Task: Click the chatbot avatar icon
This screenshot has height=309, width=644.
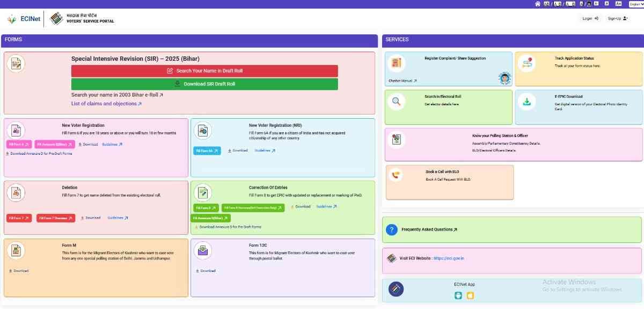Action: [504, 78]
